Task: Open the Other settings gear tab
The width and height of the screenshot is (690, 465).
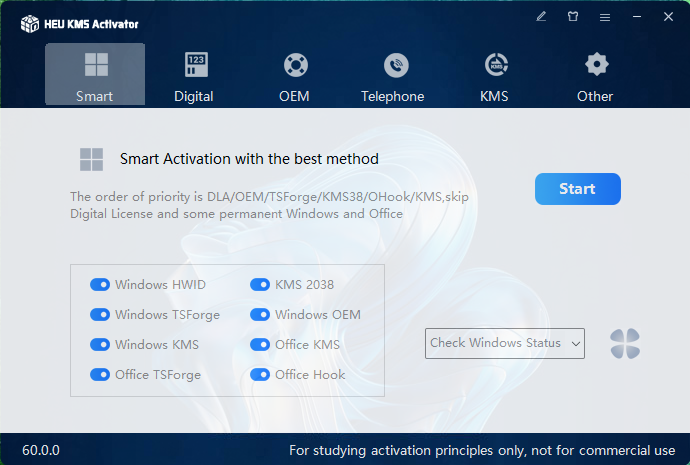Action: click(x=595, y=75)
